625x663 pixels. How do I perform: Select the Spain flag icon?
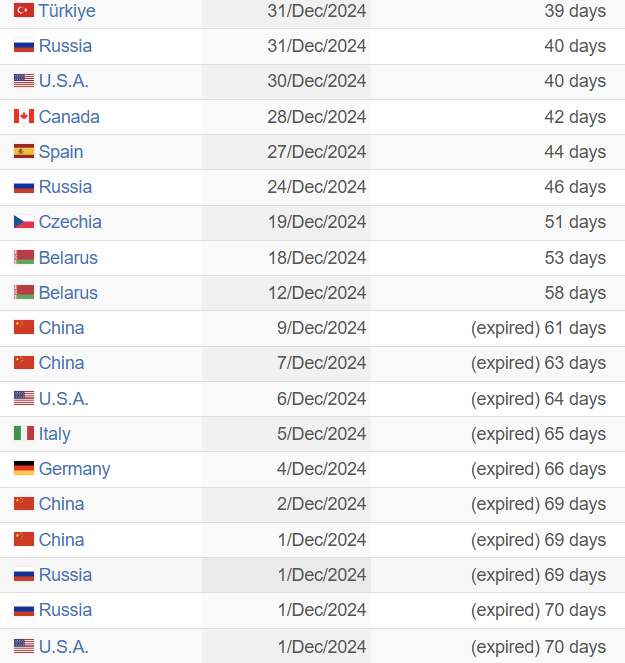point(24,152)
